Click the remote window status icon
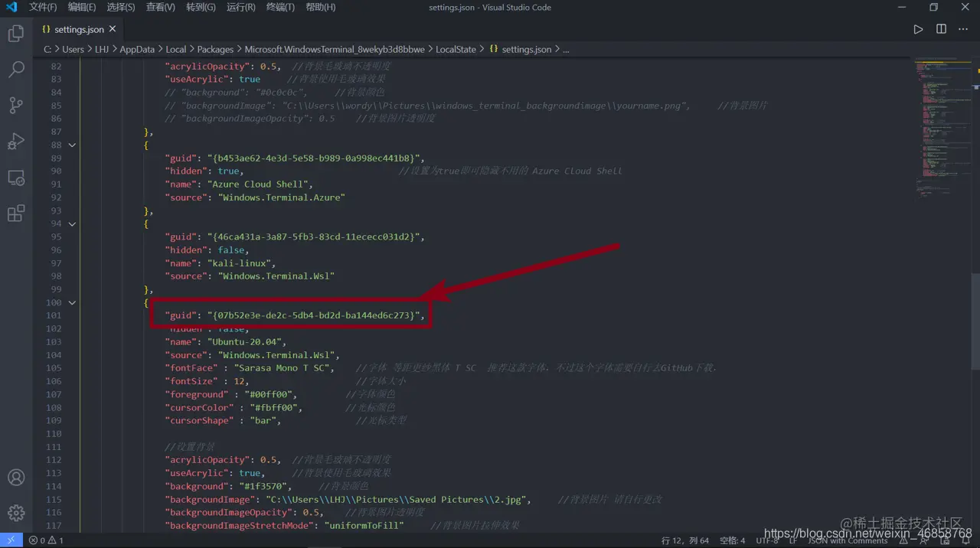This screenshot has height=548, width=980. (x=11, y=540)
